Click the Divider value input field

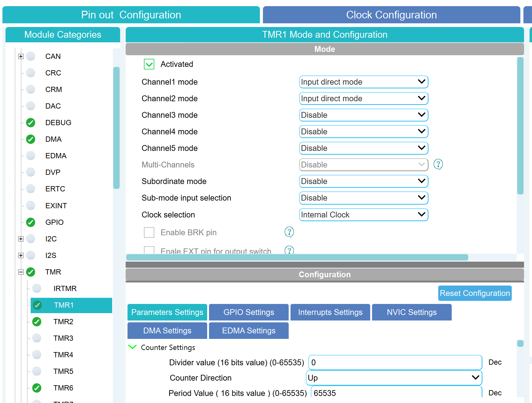tap(395, 363)
